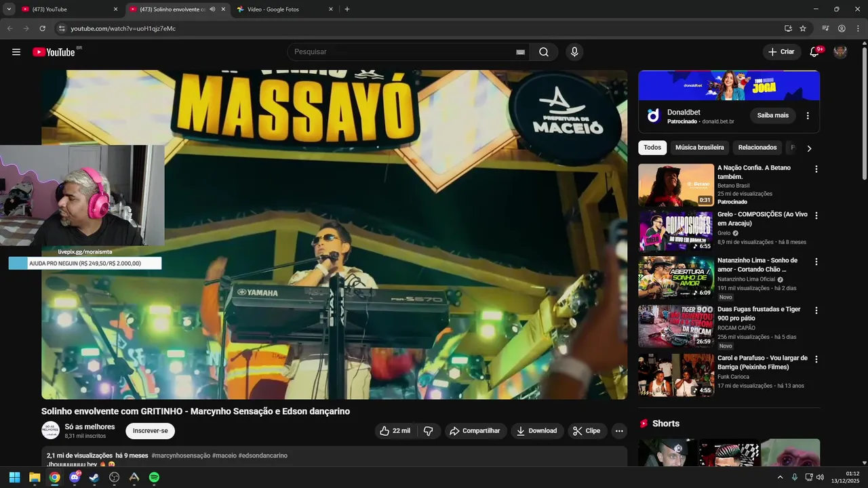The width and height of the screenshot is (868, 488).
Task: Dislike the video with thumbs down
Action: pyautogui.click(x=429, y=431)
